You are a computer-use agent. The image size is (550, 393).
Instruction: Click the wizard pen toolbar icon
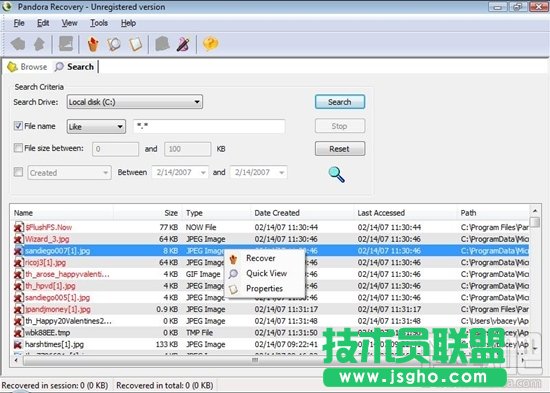pyautogui.click(x=183, y=44)
